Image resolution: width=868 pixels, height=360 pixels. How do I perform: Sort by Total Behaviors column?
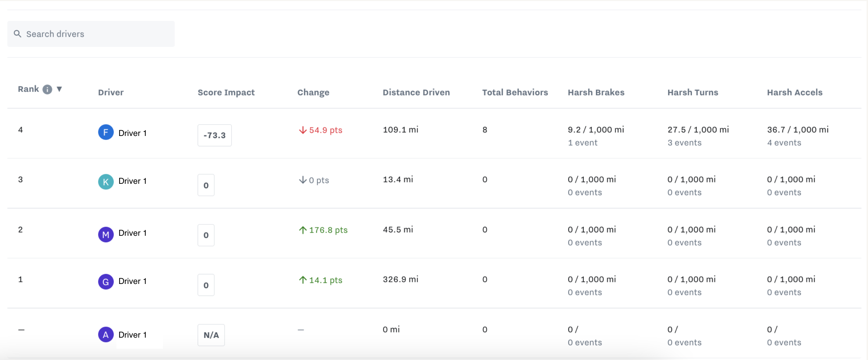[515, 92]
